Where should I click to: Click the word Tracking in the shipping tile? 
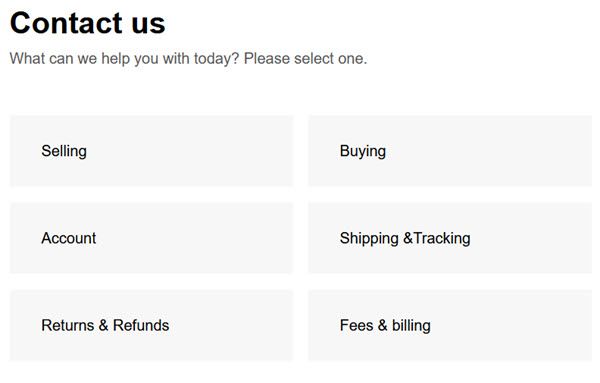(442, 238)
